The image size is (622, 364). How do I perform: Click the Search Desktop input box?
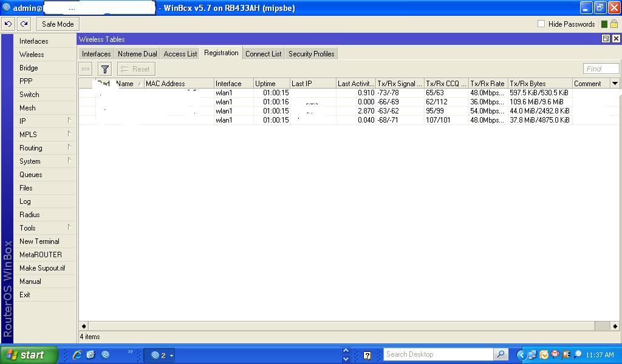click(439, 354)
